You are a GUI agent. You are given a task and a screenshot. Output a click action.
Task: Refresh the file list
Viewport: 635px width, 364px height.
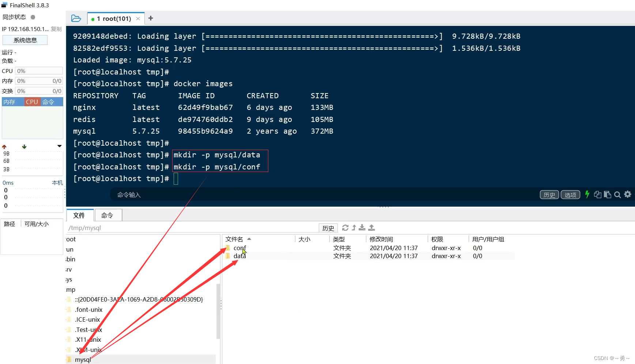tap(345, 228)
